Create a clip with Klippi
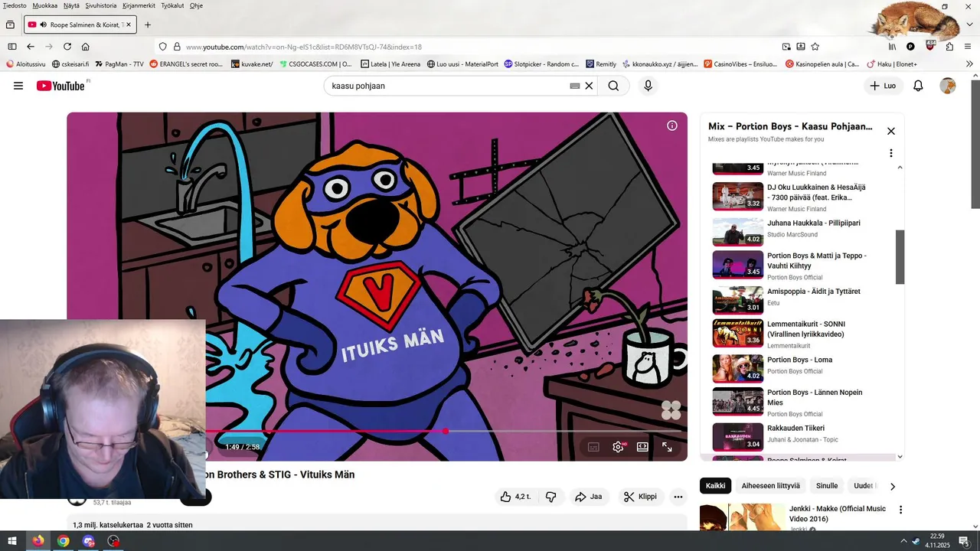The image size is (980, 551). pos(640,497)
